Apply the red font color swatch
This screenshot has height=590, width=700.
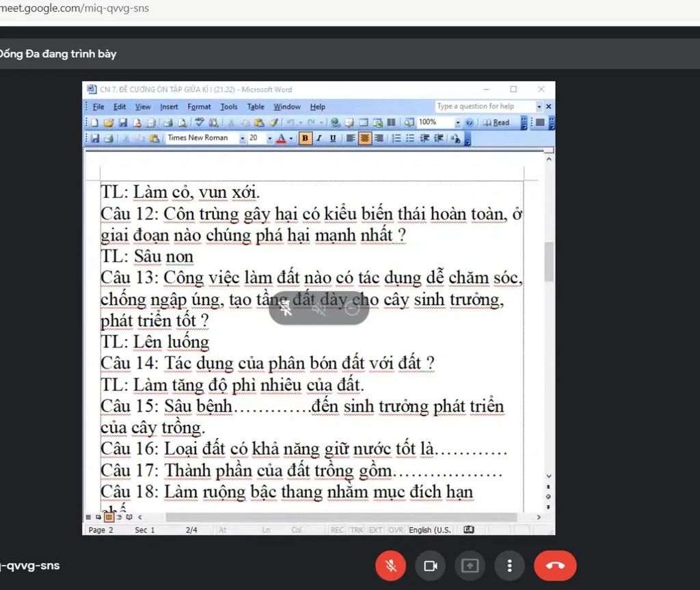[281, 139]
